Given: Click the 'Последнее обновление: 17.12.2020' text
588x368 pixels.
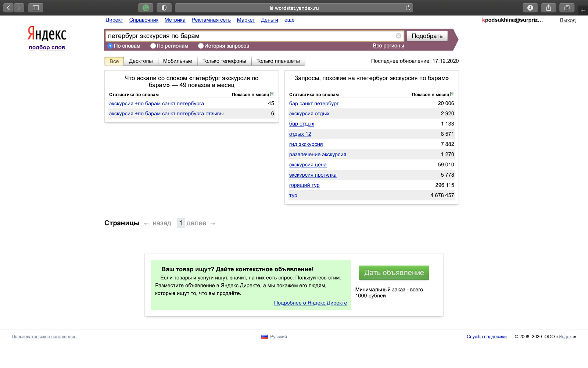Looking at the screenshot, I should (415, 61).
